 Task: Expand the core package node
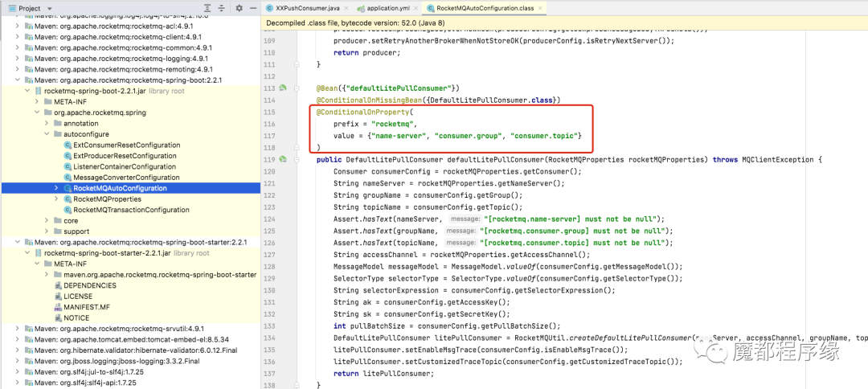(47, 220)
